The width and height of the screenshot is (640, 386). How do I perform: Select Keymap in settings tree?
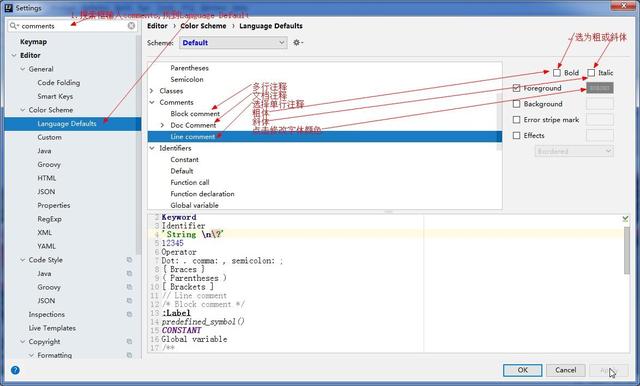(33, 42)
